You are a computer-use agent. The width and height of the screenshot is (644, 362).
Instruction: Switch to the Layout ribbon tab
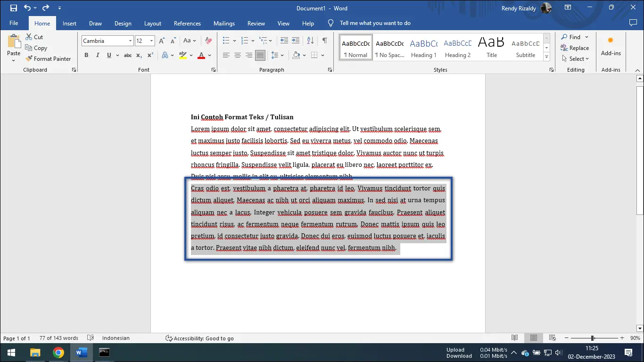click(x=152, y=24)
